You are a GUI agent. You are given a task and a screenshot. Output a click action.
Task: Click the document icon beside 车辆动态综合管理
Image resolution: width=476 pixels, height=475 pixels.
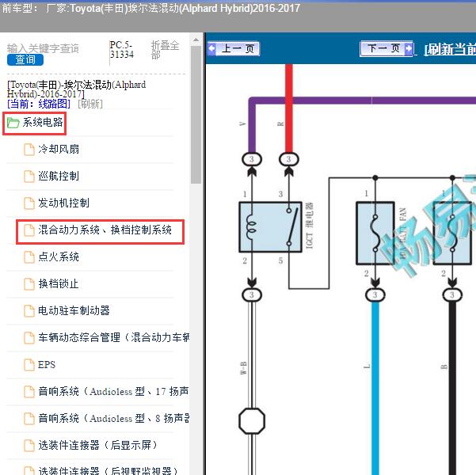coord(29,337)
